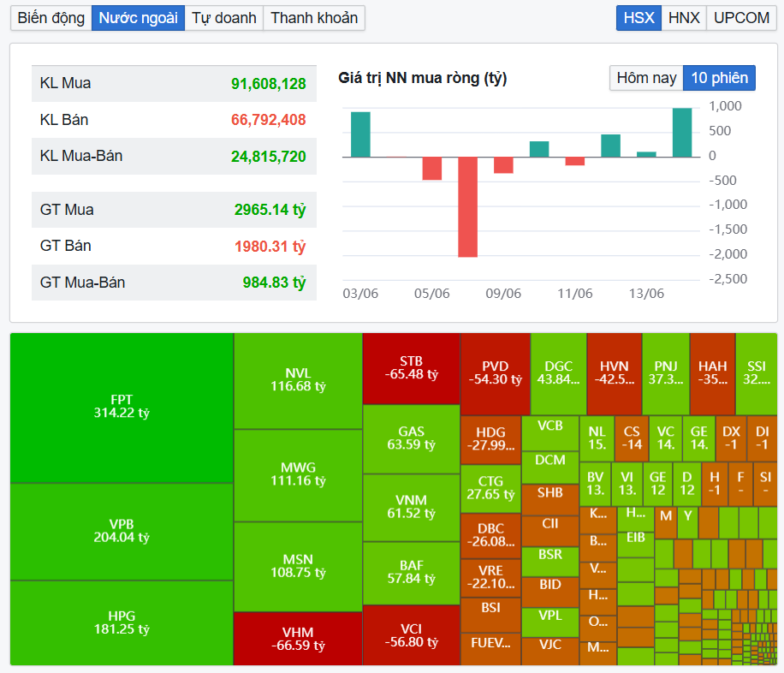The image size is (784, 673).
Task: Click the 03/06 green chart bar
Action: pyautogui.click(x=360, y=134)
